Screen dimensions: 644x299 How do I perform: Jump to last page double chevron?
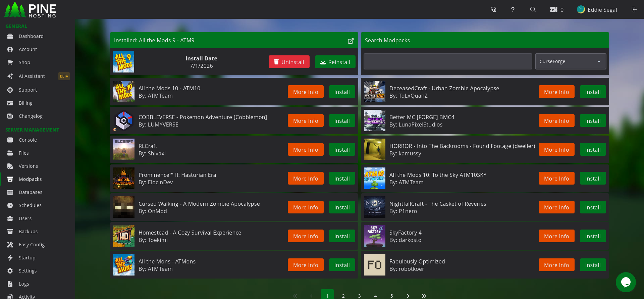[424, 296]
